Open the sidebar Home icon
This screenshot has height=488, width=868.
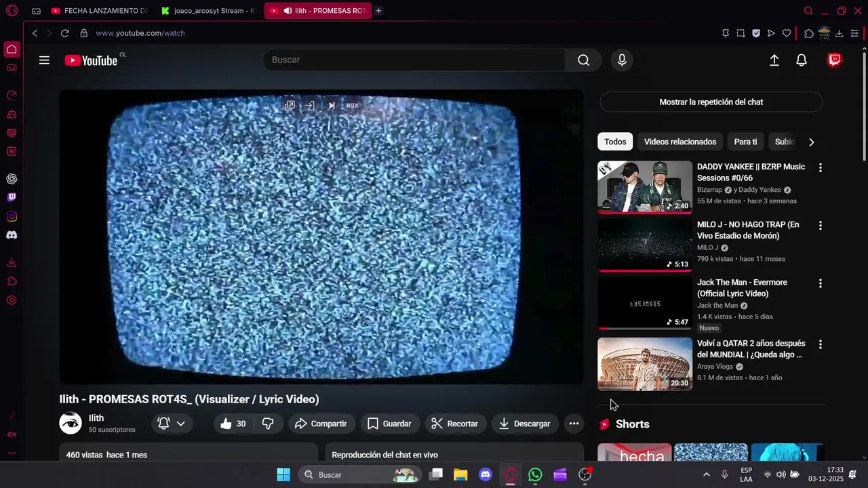[x=12, y=49]
